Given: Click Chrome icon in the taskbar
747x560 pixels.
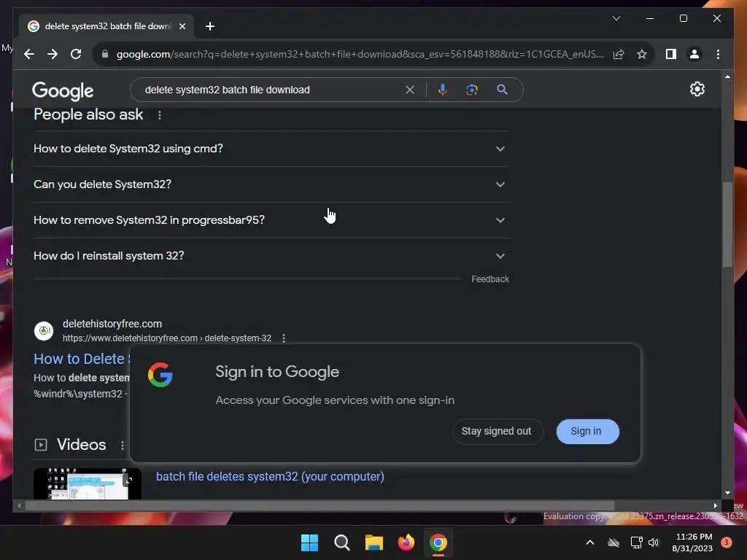Looking at the screenshot, I should [438, 542].
